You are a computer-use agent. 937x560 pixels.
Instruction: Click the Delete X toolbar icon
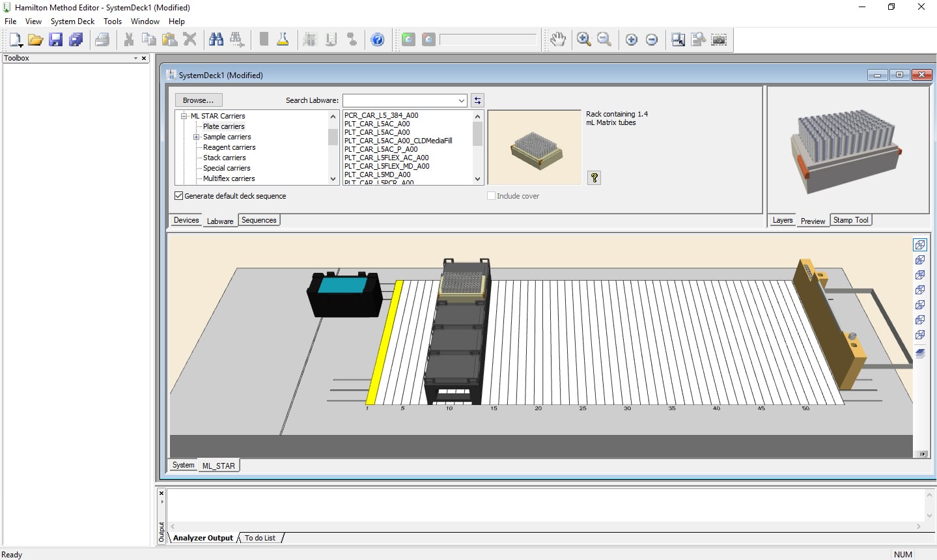[x=189, y=40]
